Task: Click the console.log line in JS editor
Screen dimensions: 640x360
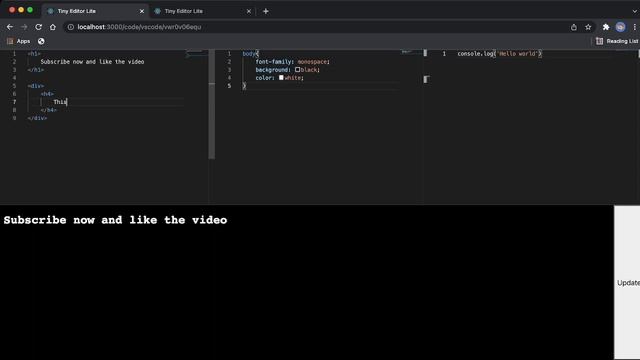Action: pos(500,54)
